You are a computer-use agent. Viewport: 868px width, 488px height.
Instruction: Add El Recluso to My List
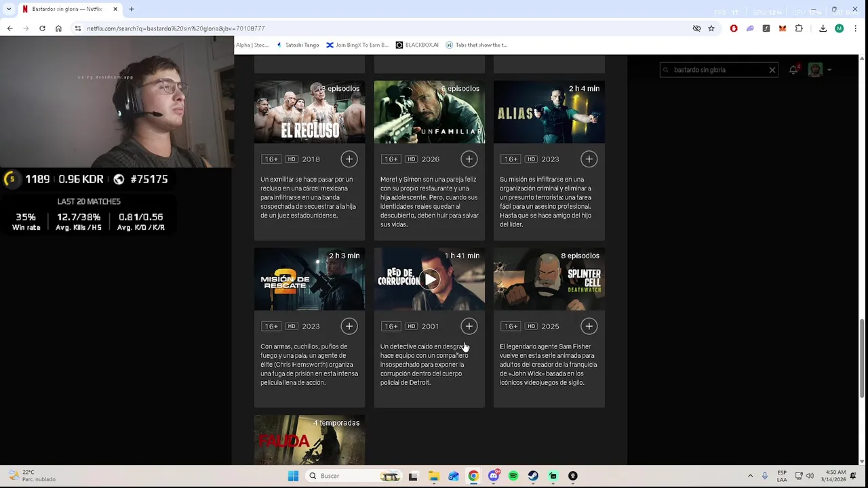point(349,159)
